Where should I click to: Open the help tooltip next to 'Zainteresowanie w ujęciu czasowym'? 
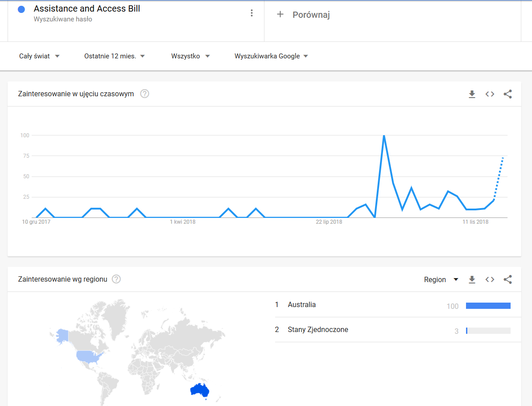144,94
